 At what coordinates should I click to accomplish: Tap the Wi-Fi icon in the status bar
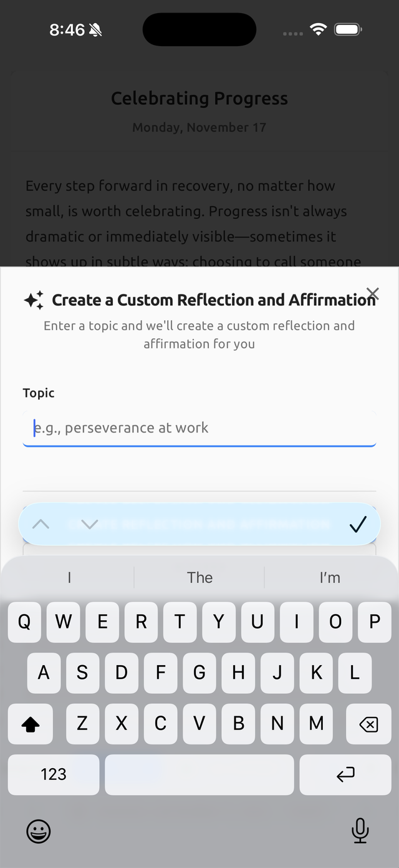pos(319,29)
